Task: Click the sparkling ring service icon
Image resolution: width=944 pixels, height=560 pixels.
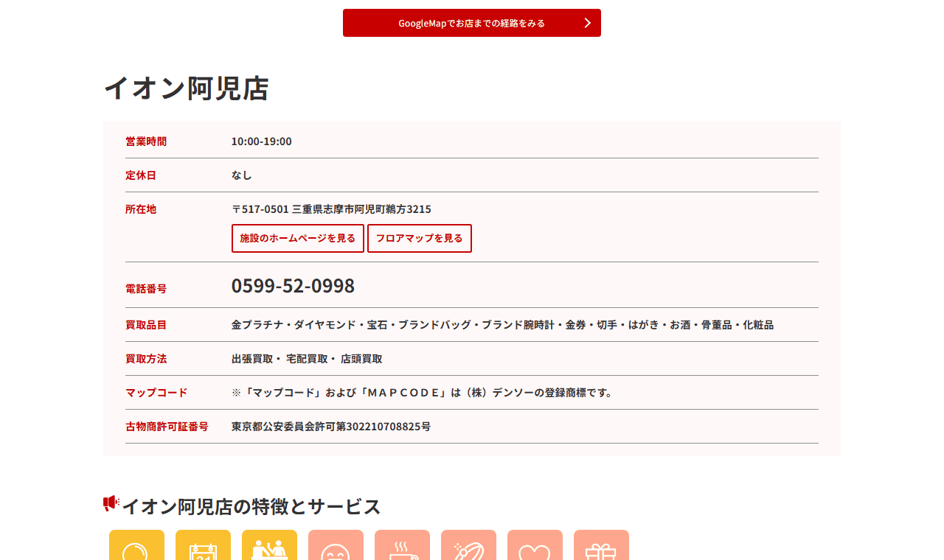Action: pos(468,545)
